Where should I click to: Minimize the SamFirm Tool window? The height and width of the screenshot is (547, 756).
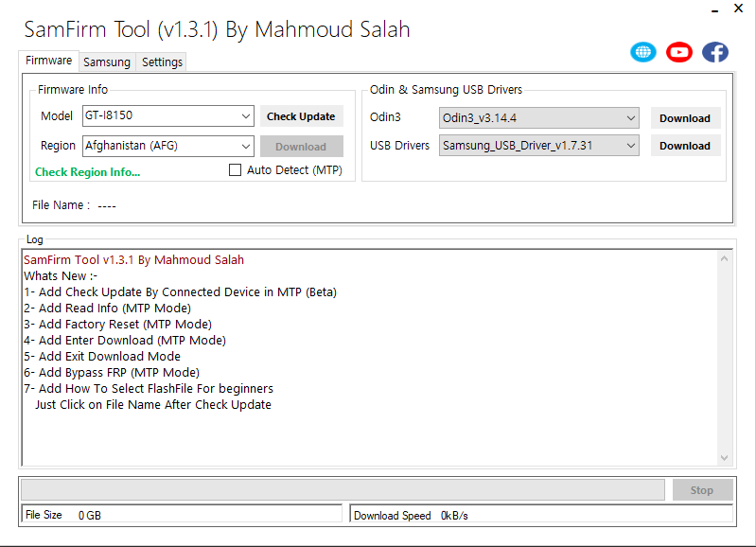(x=715, y=9)
